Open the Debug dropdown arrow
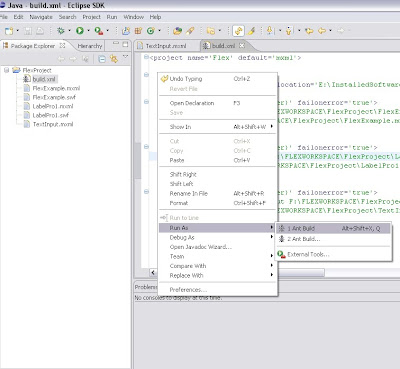Screen dimensions: 400x369 point(69,31)
